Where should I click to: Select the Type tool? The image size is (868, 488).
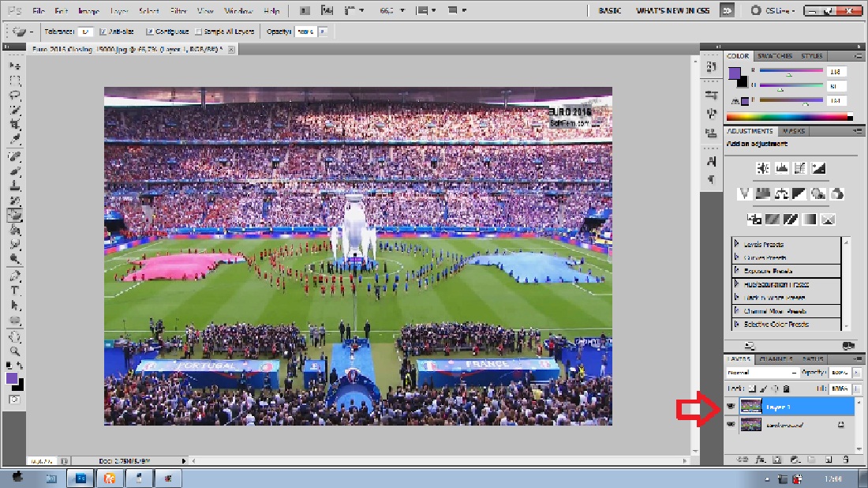tap(15, 291)
